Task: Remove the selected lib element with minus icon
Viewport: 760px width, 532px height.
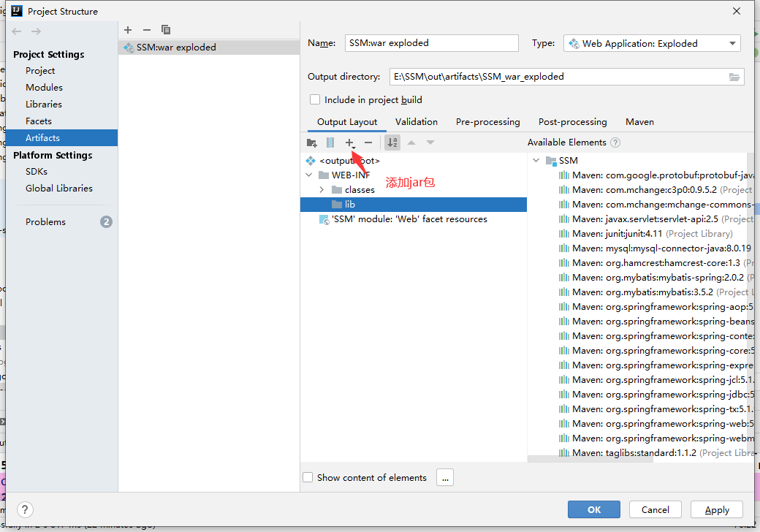Action: tap(368, 142)
